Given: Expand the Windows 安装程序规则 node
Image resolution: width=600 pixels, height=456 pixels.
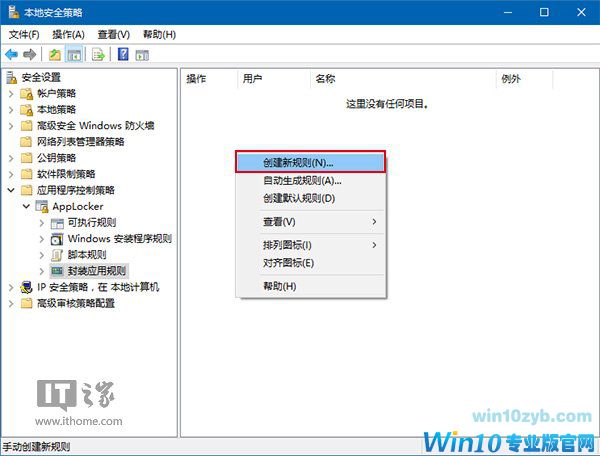Looking at the screenshot, I should [42, 239].
